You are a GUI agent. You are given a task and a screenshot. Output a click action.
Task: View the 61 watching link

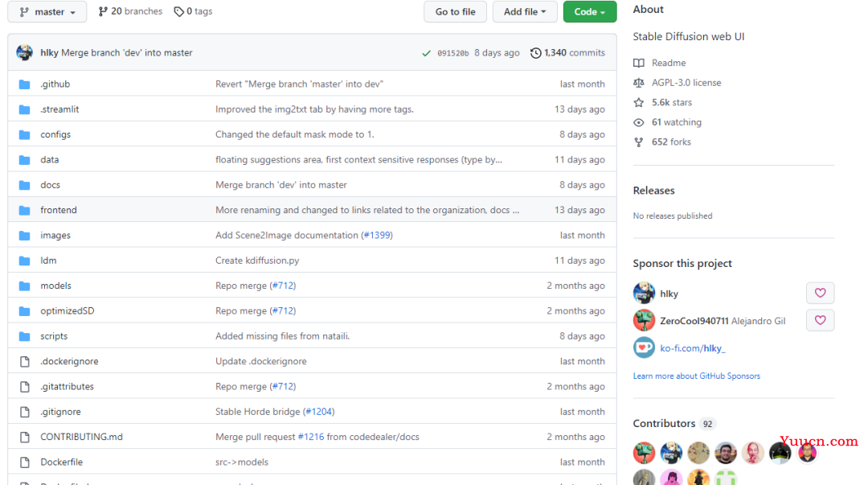668,122
